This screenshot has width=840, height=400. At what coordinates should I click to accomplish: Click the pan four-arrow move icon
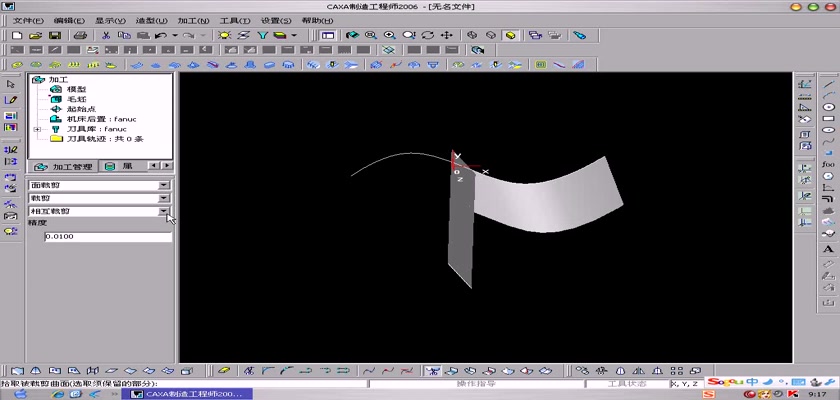446,35
